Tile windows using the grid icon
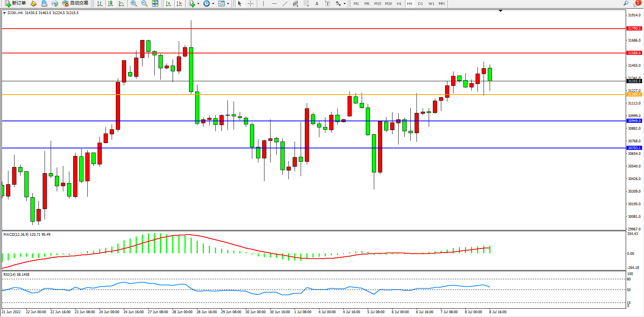 tap(155, 3)
